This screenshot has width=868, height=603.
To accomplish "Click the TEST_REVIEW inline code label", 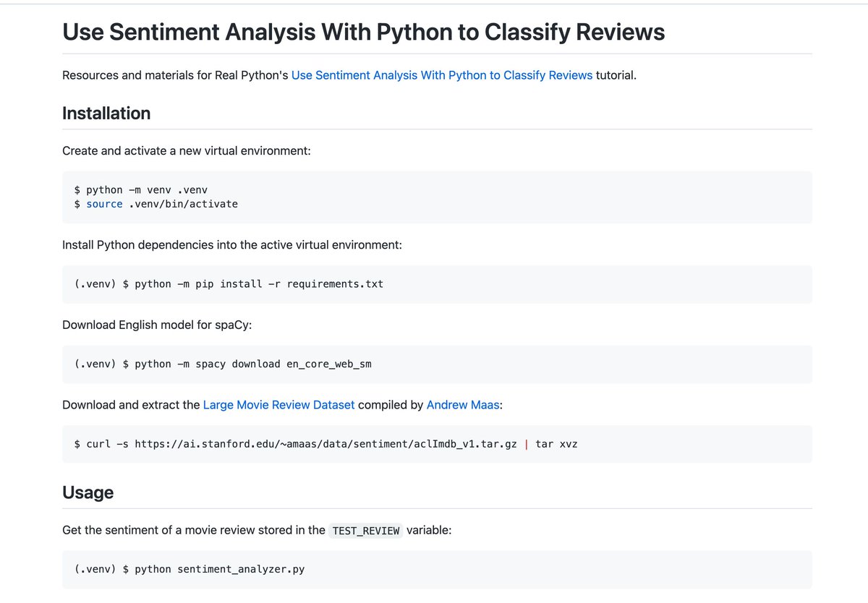I will tap(365, 531).
